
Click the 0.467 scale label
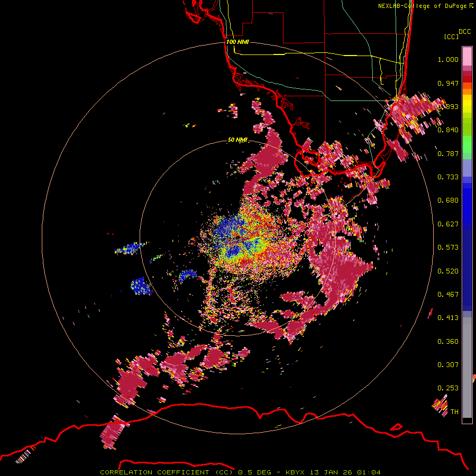click(448, 294)
